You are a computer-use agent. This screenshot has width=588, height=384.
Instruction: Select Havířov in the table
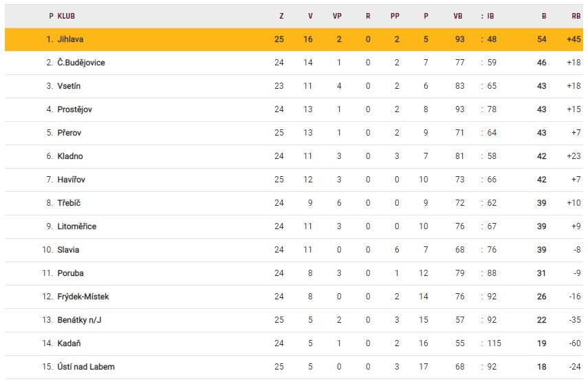click(72, 180)
